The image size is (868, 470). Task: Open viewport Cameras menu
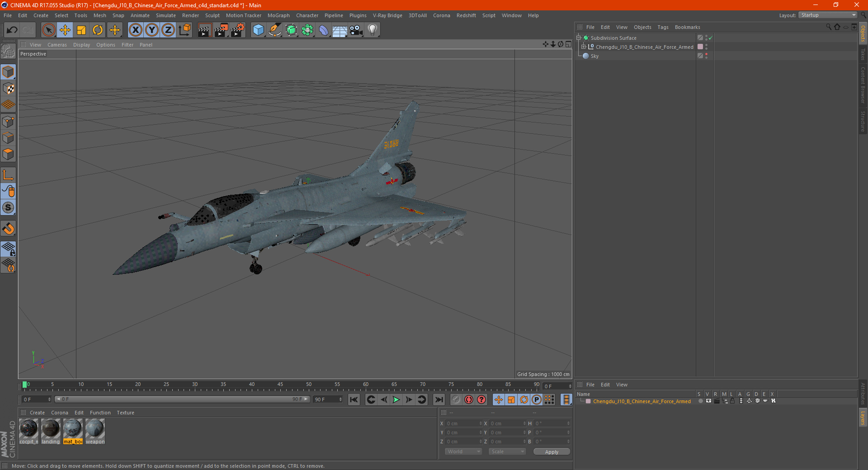point(57,45)
